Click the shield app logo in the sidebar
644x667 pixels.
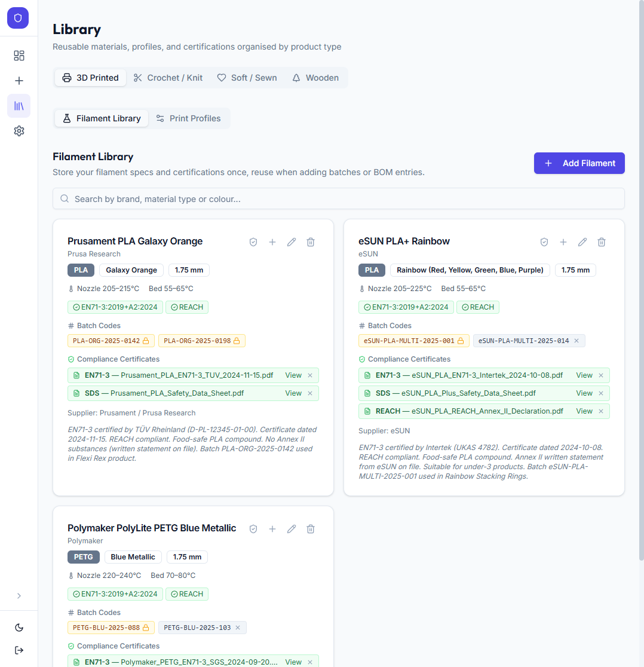(18, 18)
